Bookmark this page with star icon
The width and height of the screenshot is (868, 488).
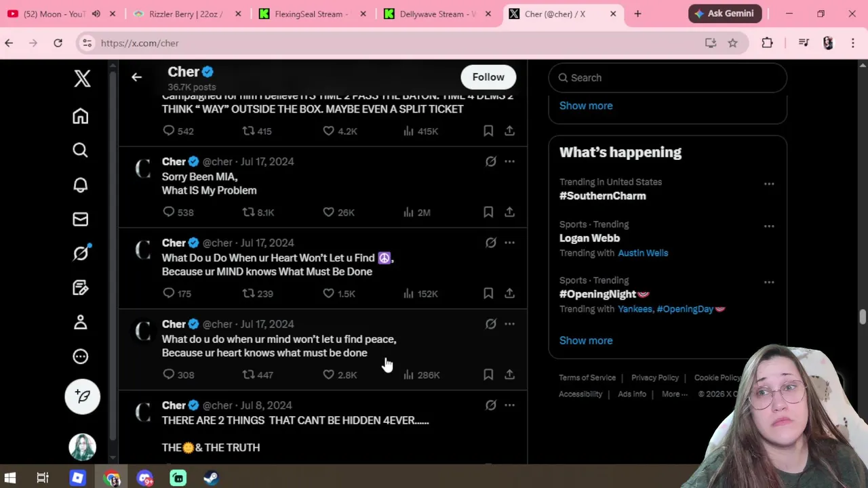coord(733,43)
